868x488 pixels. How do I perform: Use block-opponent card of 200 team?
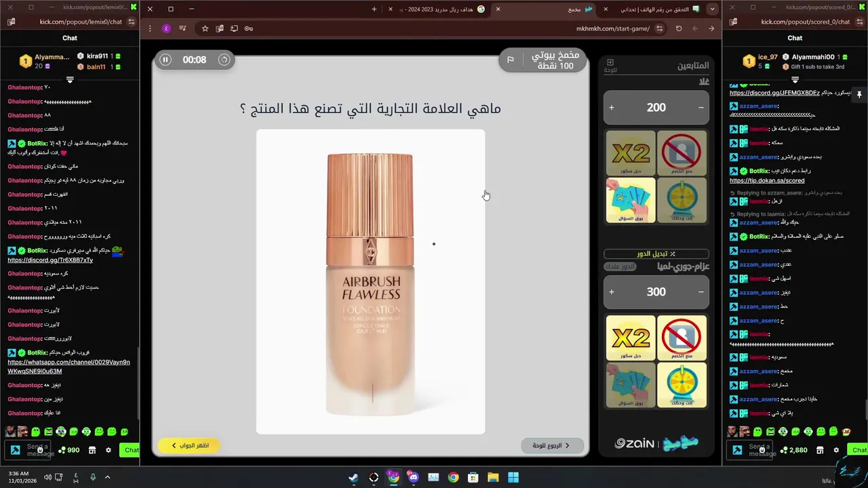[682, 153]
